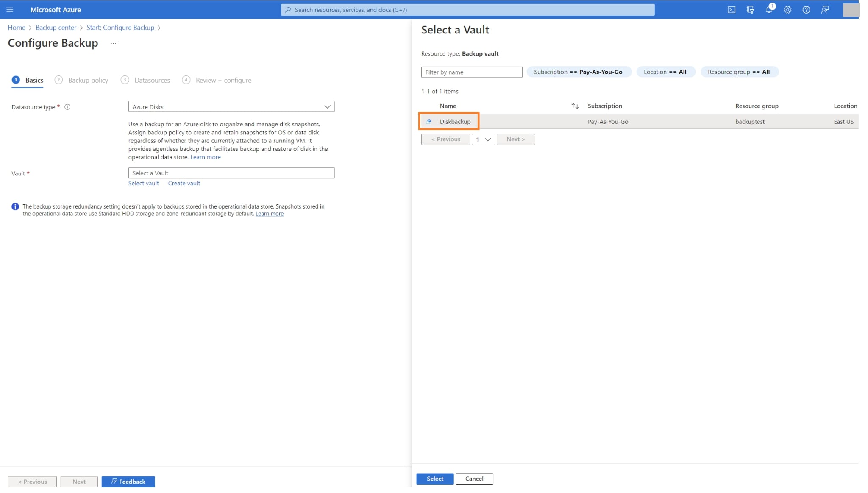Screen dimensions: 868x493
Task: Open Learn more link in redundancy notice
Action: pos(270,214)
